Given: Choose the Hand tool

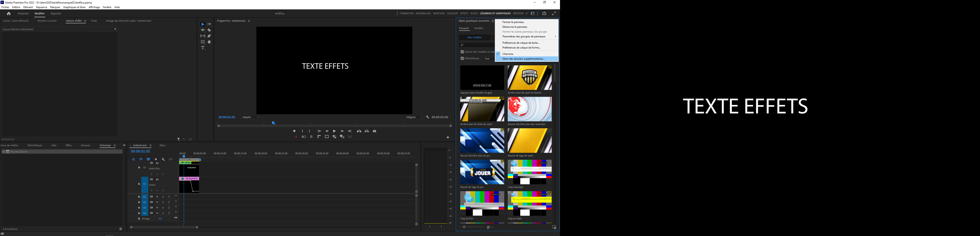Looking at the screenshot, I should pos(209,42).
